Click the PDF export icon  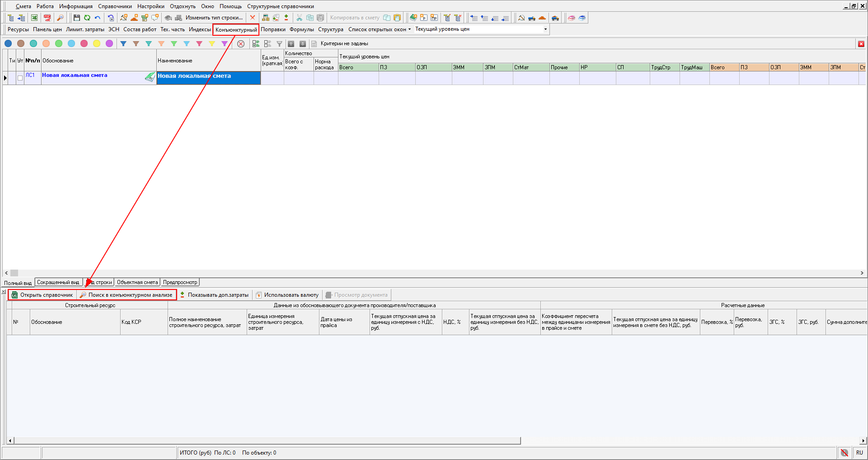click(47, 18)
